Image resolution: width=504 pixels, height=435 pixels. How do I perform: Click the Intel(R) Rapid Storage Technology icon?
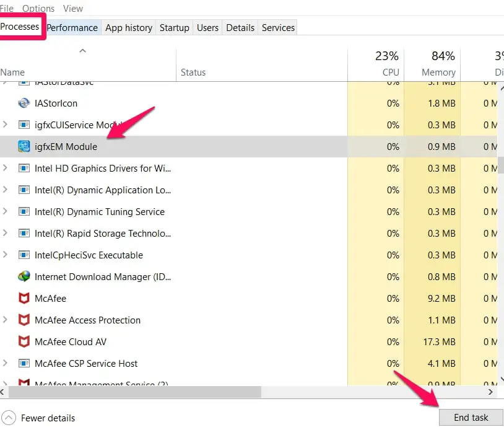pos(24,233)
